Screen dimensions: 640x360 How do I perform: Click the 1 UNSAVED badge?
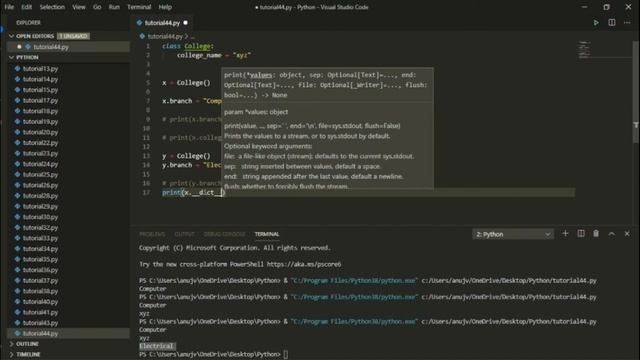click(73, 36)
